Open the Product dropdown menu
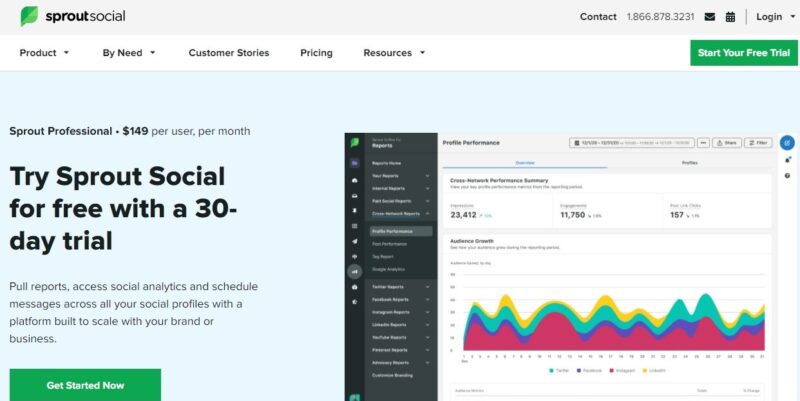The image size is (800, 401). coord(44,53)
